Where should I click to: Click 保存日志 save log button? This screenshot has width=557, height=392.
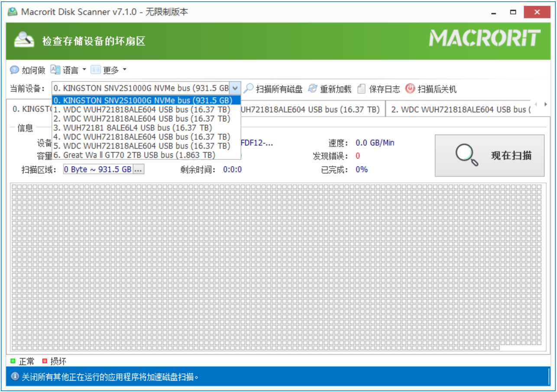[379, 89]
